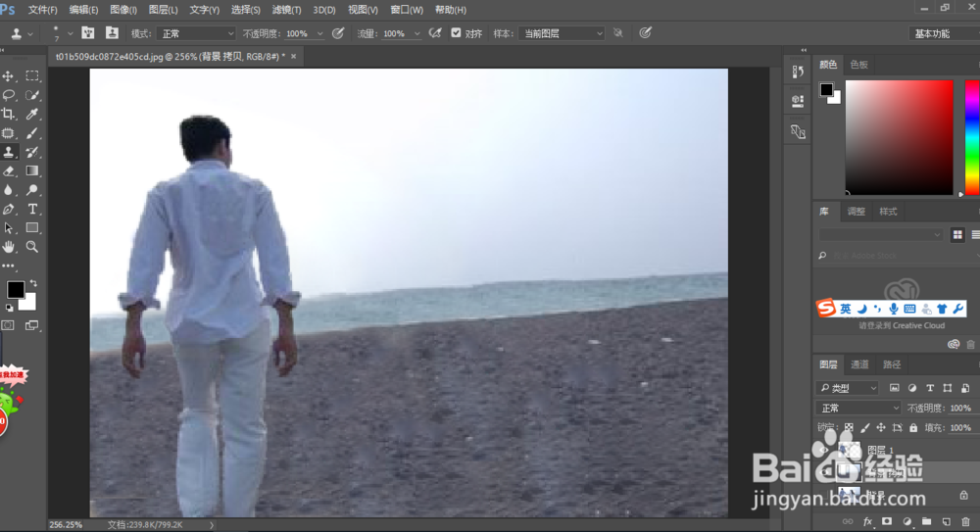Toggle visibility of the 背景 layer
The width and height of the screenshot is (980, 532).
pos(824,494)
